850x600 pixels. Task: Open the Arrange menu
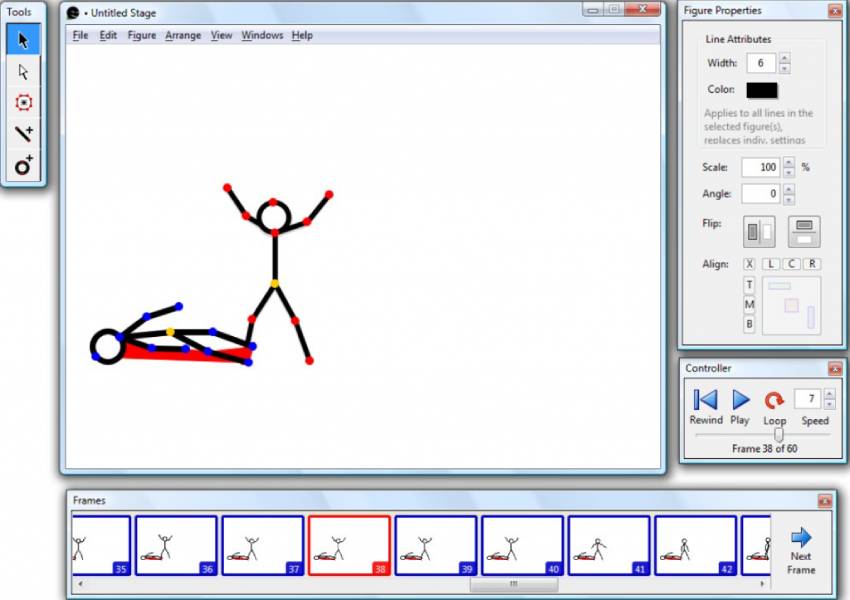tap(183, 35)
